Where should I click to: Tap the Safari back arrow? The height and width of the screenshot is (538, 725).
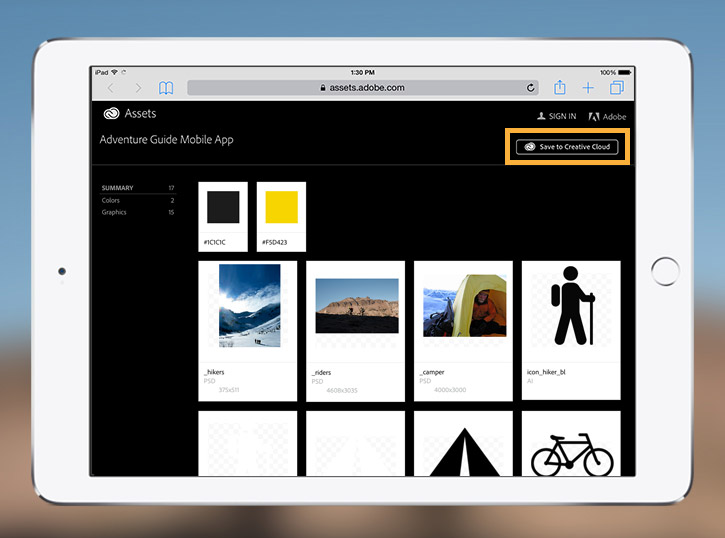tap(111, 88)
